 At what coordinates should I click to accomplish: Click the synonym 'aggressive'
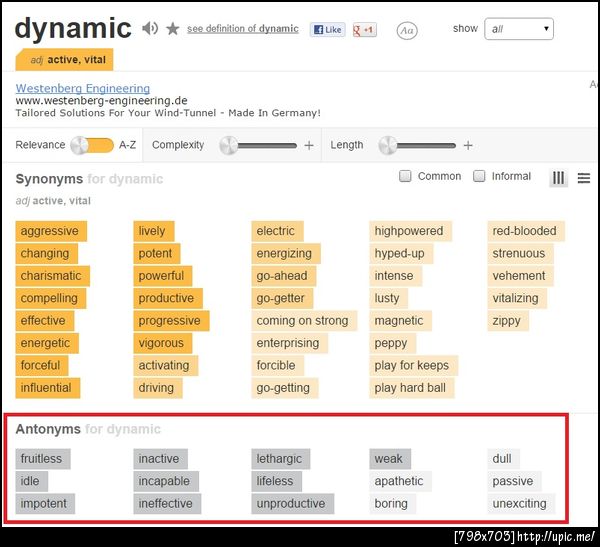pos(51,231)
